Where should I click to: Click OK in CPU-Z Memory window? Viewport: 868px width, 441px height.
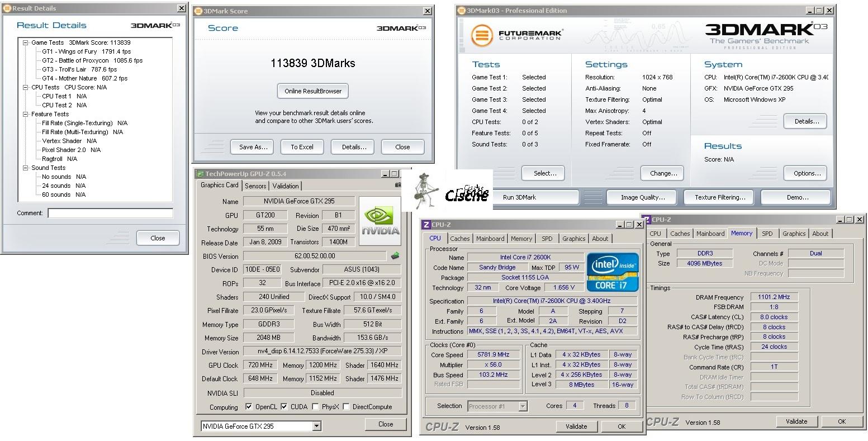(x=842, y=421)
